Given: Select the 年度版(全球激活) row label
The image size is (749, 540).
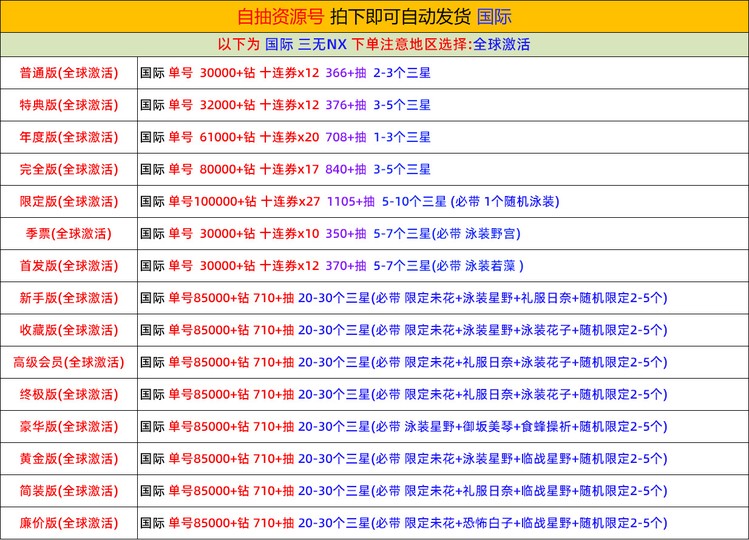Looking at the screenshot, I should pos(69,137).
